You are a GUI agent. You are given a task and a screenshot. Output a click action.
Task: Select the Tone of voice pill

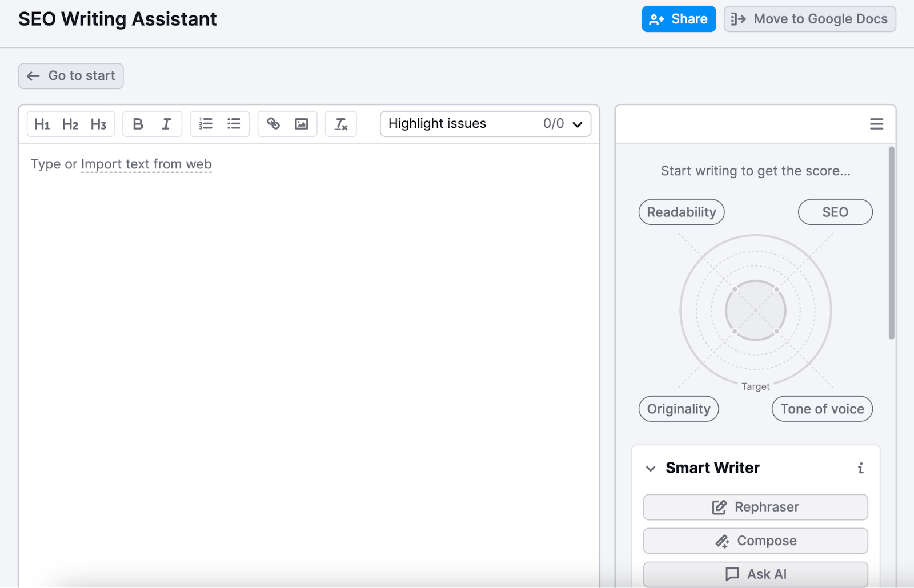(821, 409)
